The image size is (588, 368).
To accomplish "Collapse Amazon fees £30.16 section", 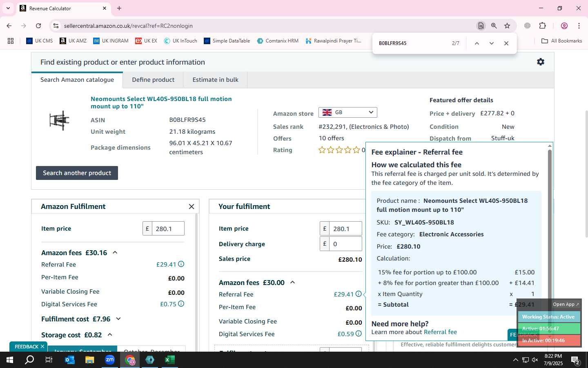I will click(115, 253).
